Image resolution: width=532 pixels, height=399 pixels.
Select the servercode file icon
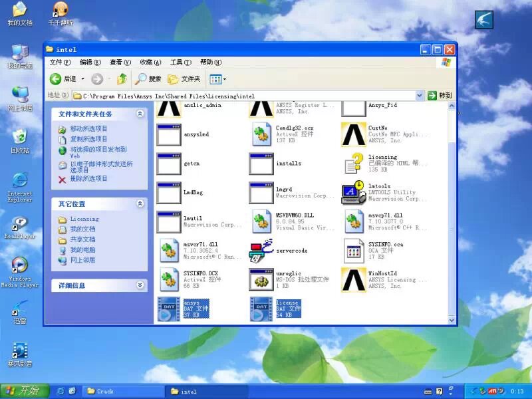(261, 251)
